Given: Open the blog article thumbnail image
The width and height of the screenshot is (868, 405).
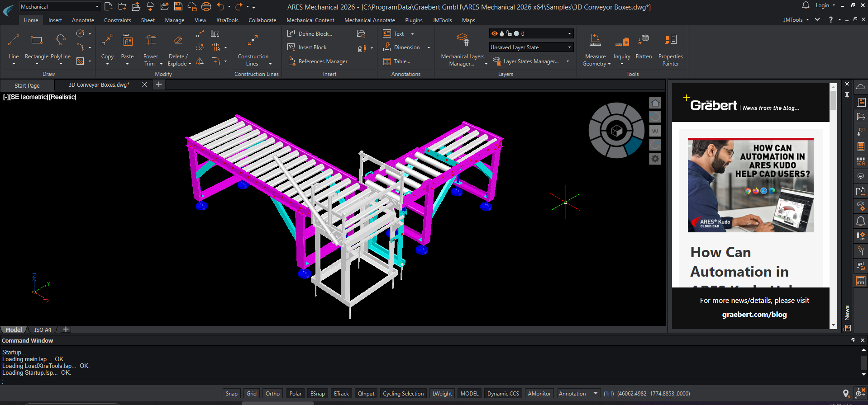Looking at the screenshot, I should coord(750,185).
